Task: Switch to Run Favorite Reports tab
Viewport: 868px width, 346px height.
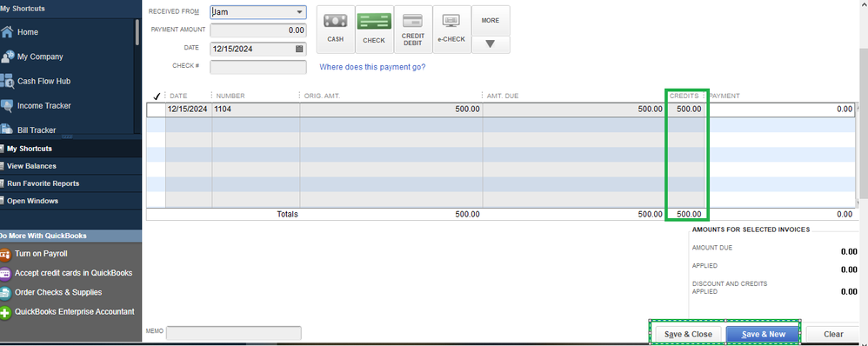Action: pyautogui.click(x=70, y=183)
